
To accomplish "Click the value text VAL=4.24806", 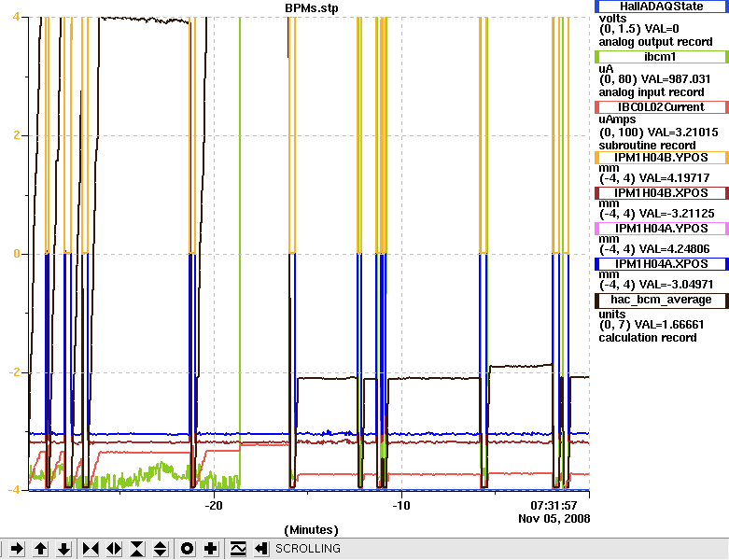I will pyautogui.click(x=675, y=249).
